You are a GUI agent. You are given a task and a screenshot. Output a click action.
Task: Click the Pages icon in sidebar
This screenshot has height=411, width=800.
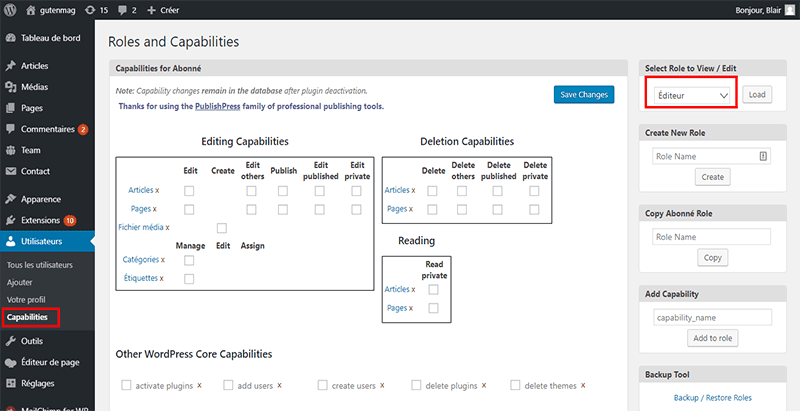[x=11, y=108]
